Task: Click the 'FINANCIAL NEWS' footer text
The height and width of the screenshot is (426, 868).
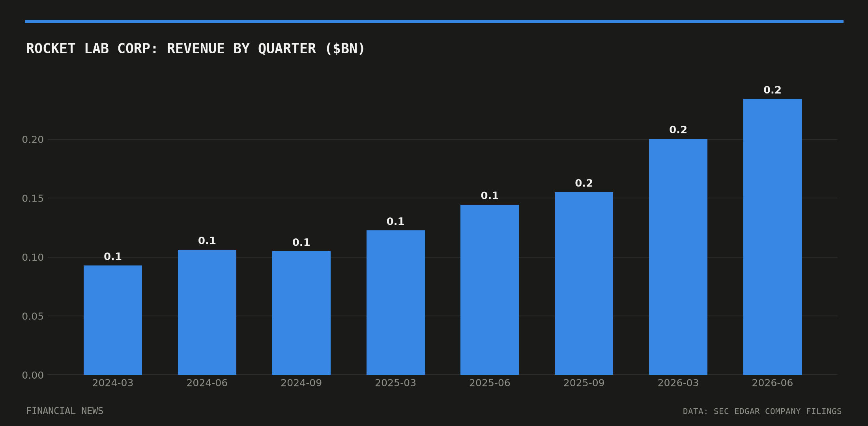Action: point(65,411)
